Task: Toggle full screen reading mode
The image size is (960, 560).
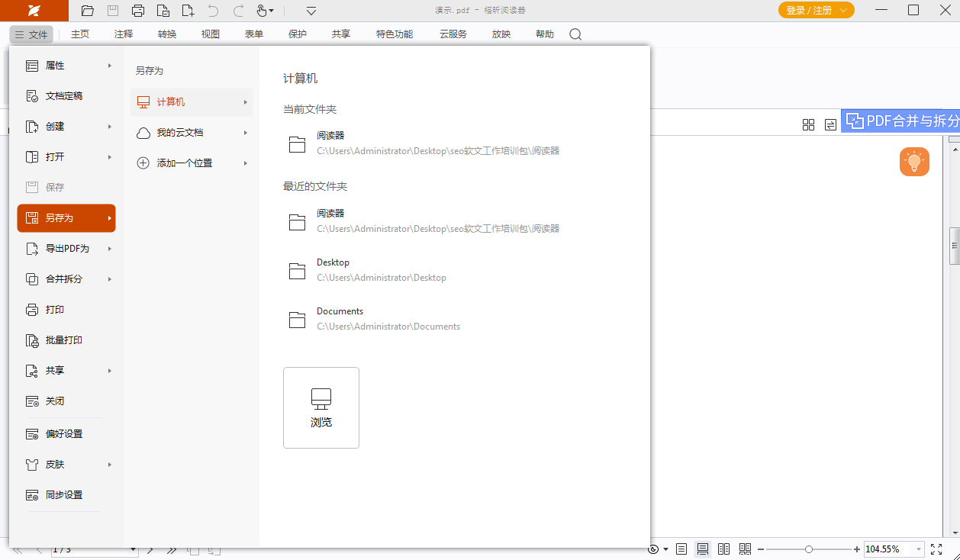Action: pyautogui.click(x=936, y=549)
